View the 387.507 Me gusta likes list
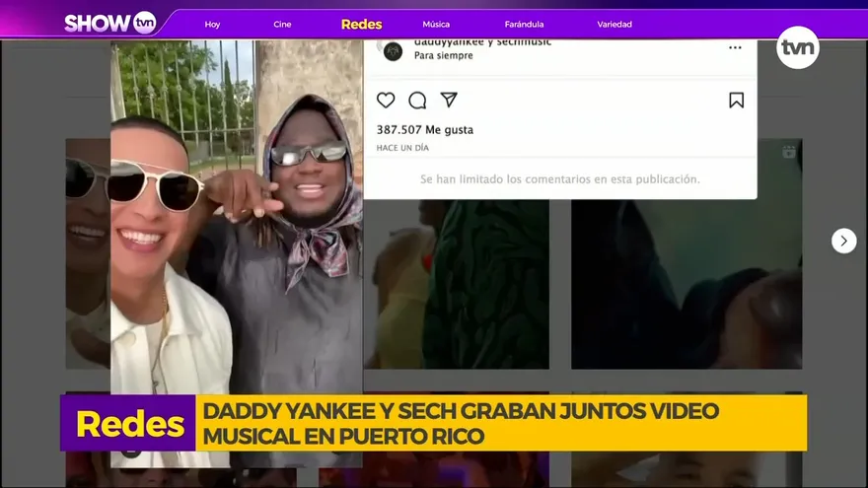This screenshot has height=488, width=868. [x=425, y=129]
